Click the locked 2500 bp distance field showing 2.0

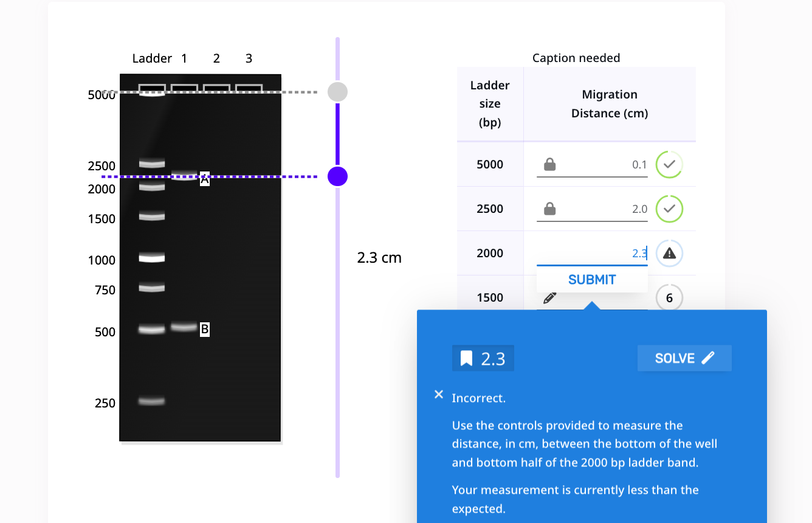click(x=592, y=209)
